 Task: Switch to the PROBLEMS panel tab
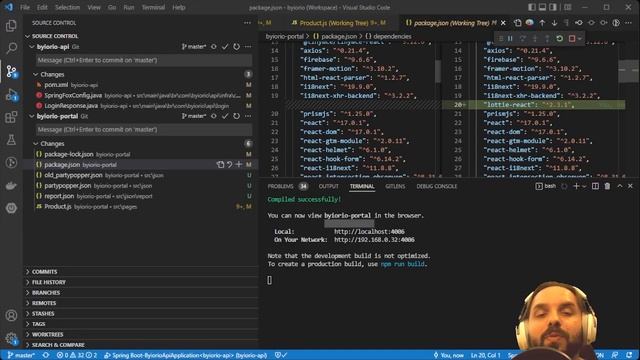280,186
